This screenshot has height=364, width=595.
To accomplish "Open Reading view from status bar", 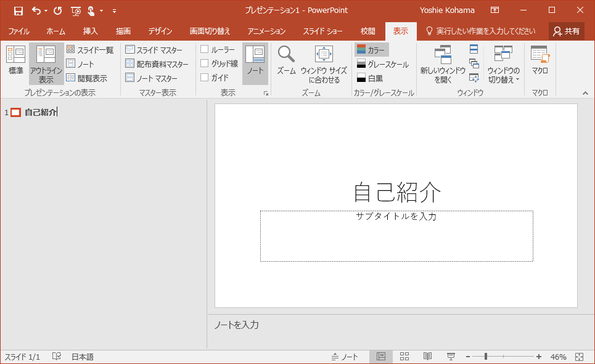I will (x=427, y=357).
